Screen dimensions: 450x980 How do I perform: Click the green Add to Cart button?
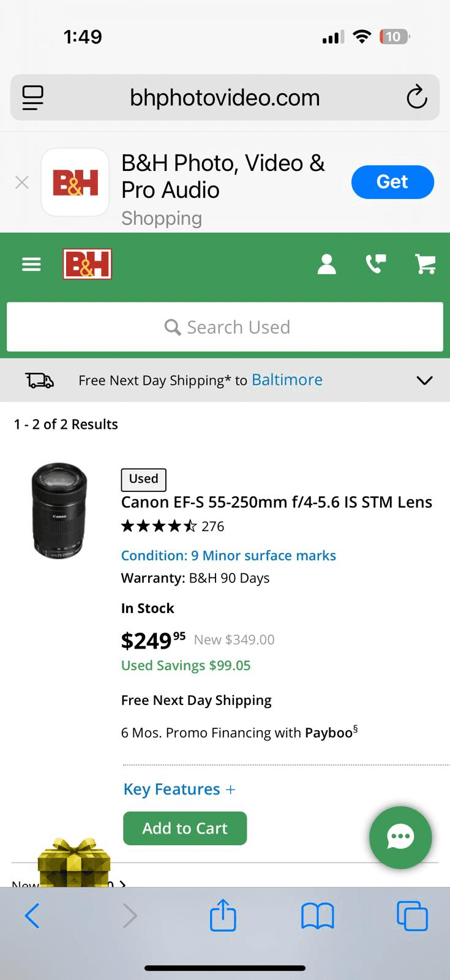(x=185, y=828)
